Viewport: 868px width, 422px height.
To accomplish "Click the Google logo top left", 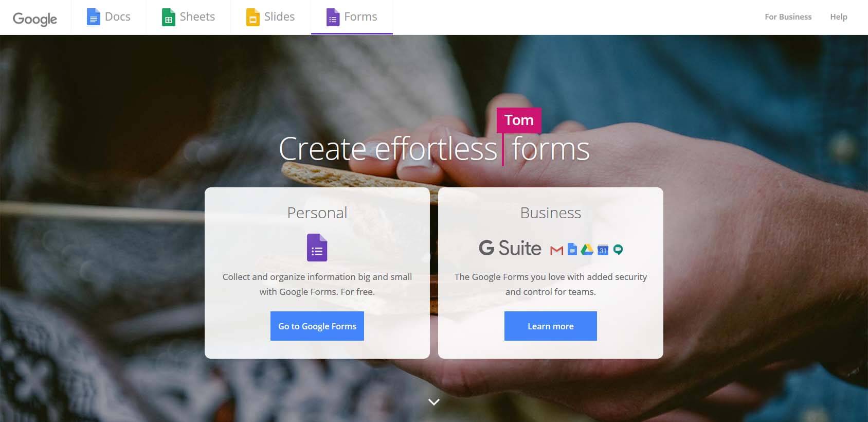I will 34,19.
